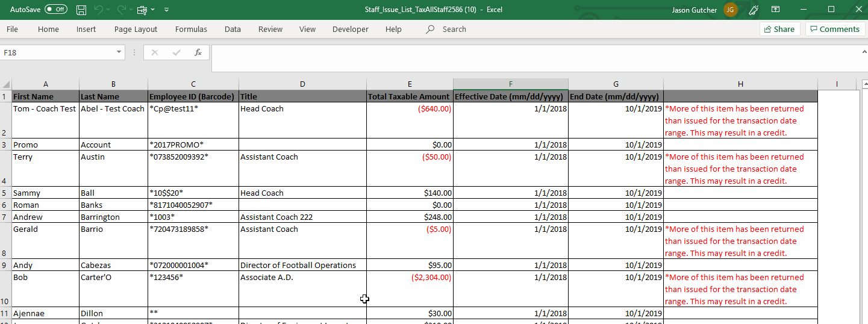Click the Banks last name cell
This screenshot has width=868, height=324.
(x=113, y=205)
